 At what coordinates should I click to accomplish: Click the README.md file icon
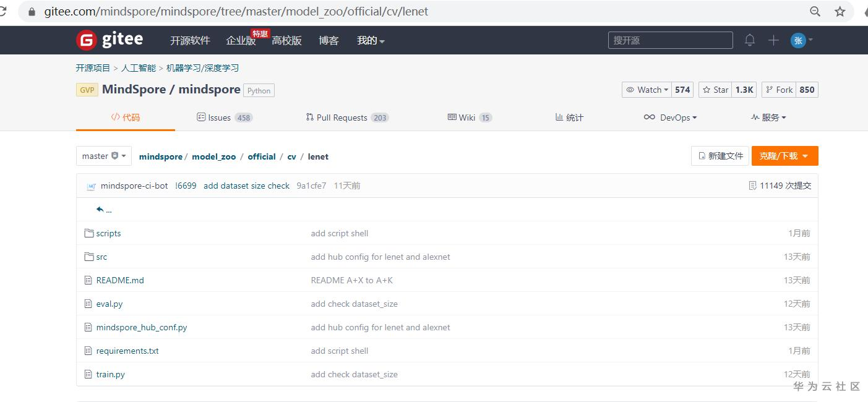[88, 280]
